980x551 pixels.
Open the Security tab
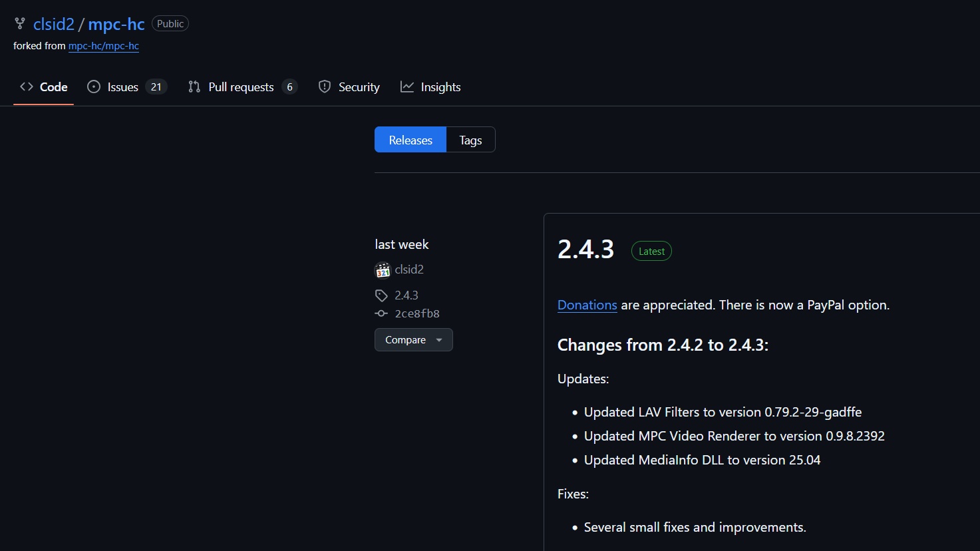[349, 87]
